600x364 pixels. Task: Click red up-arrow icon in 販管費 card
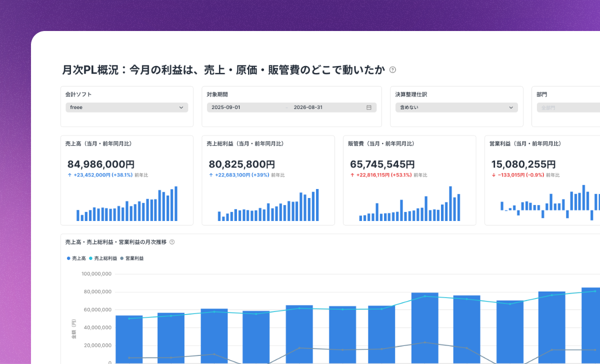352,175
